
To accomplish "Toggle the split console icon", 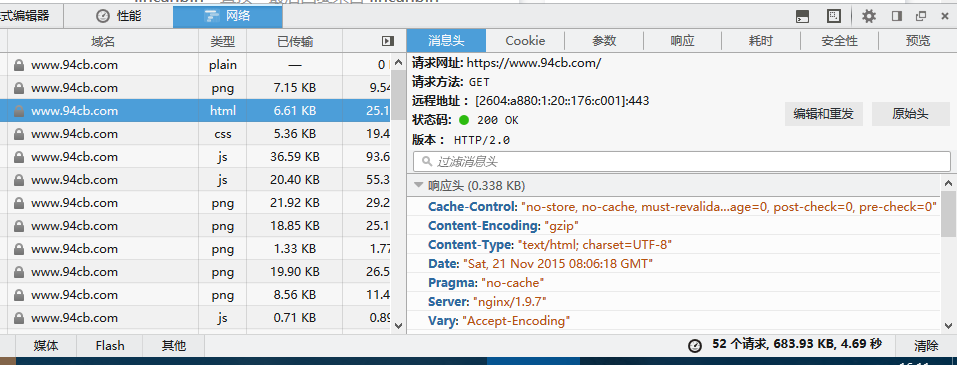I will click(804, 16).
